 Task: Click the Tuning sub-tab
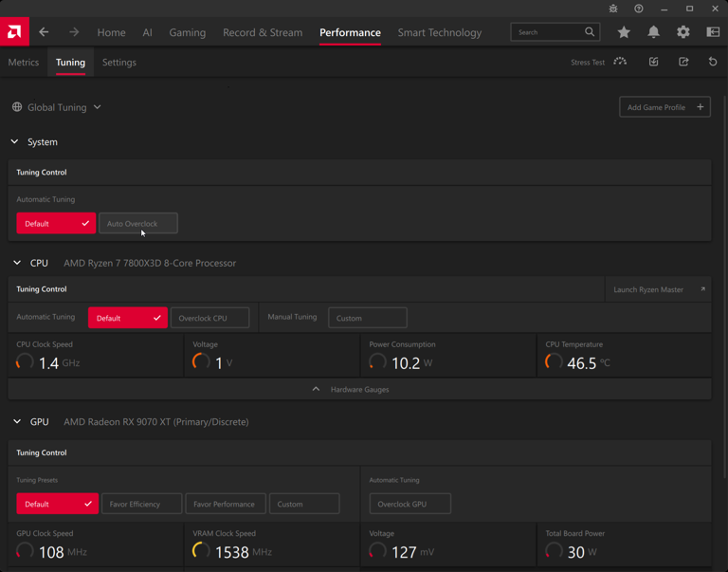point(70,63)
